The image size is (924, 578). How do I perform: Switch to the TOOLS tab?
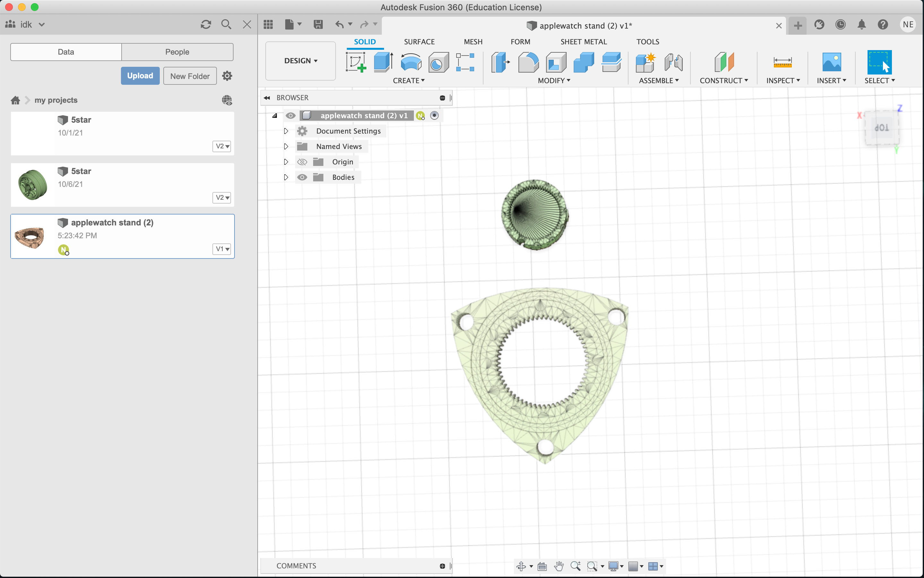pos(647,42)
